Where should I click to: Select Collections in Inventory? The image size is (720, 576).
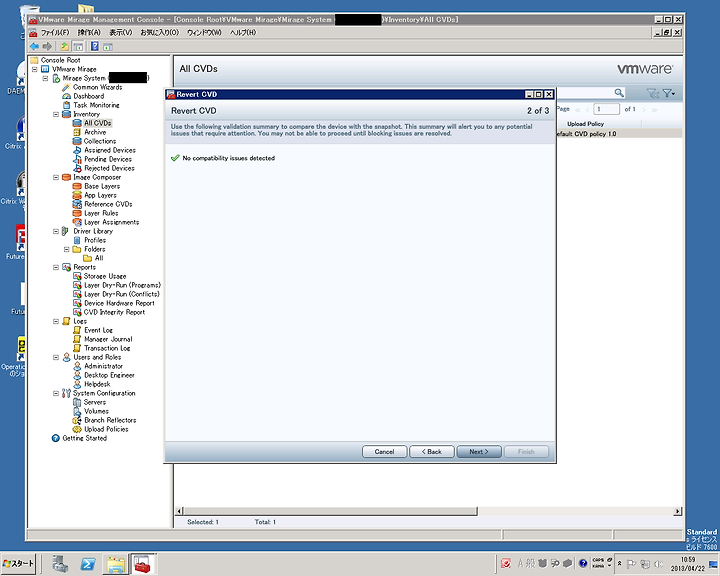100,141
